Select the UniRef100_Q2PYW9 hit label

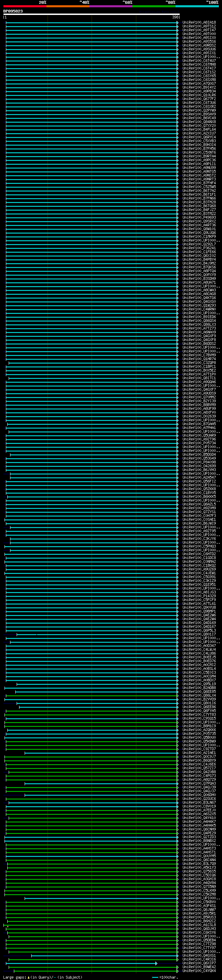(199, 110)
